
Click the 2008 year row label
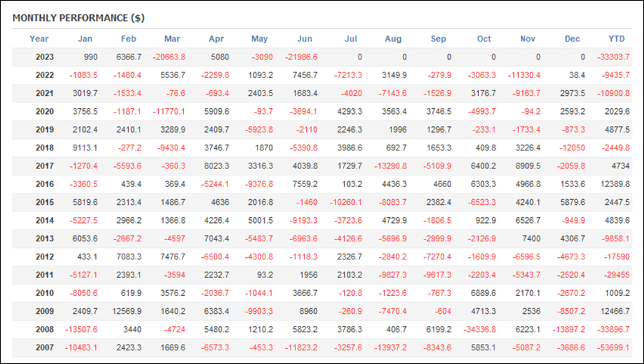point(45,330)
